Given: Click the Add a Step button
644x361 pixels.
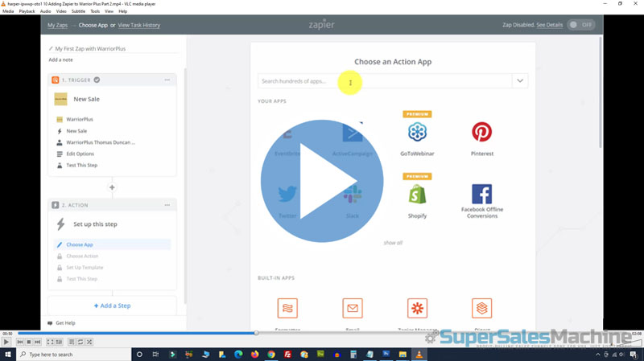Looking at the screenshot, I should coord(112,306).
